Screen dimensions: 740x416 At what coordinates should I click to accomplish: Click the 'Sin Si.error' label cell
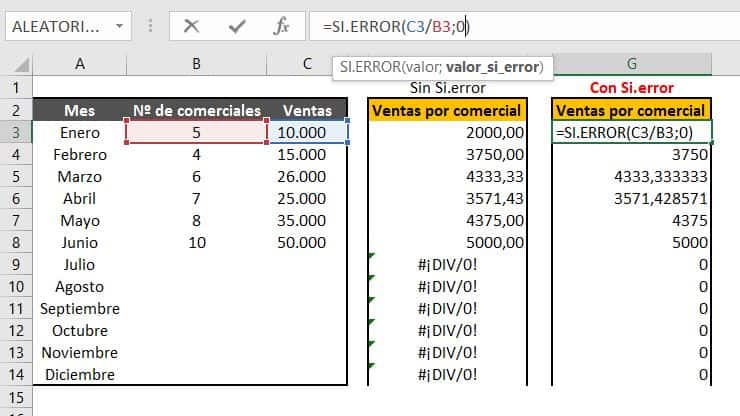[447, 88]
